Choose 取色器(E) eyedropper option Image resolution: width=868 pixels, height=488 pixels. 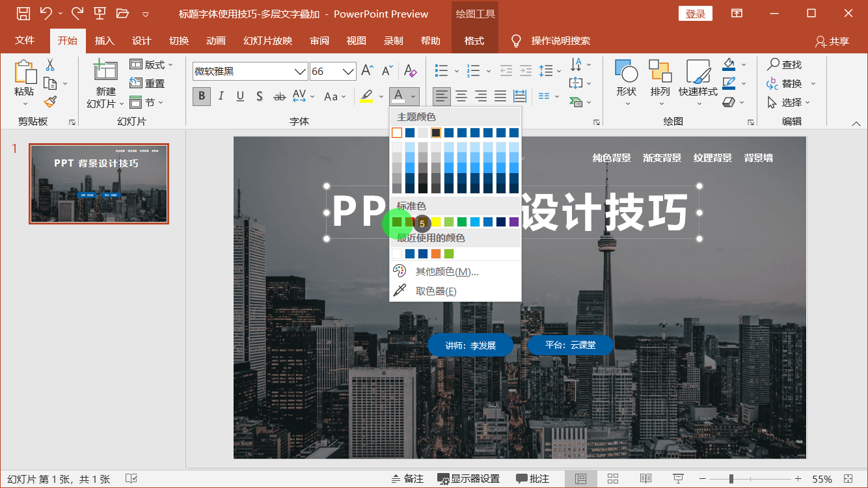(455, 291)
